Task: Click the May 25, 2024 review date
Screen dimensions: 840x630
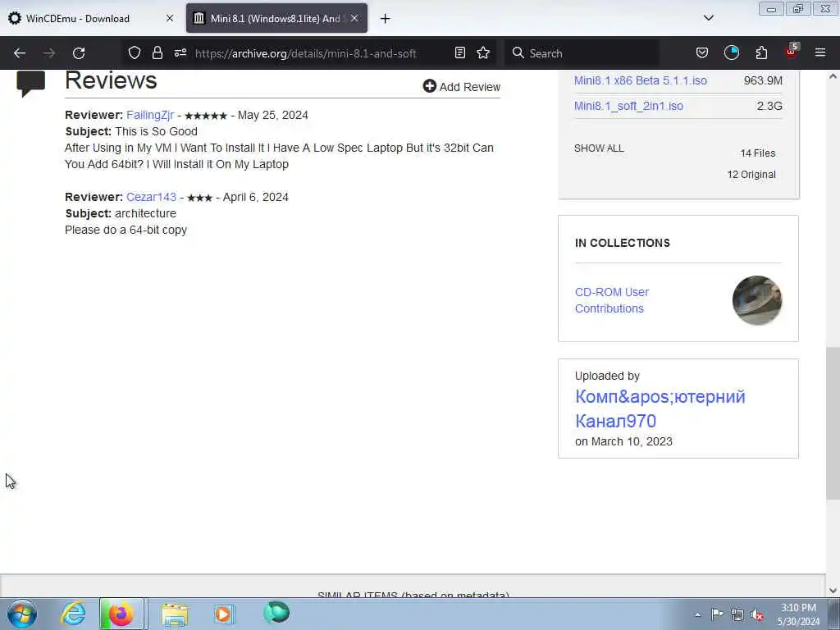Action: pyautogui.click(x=272, y=115)
